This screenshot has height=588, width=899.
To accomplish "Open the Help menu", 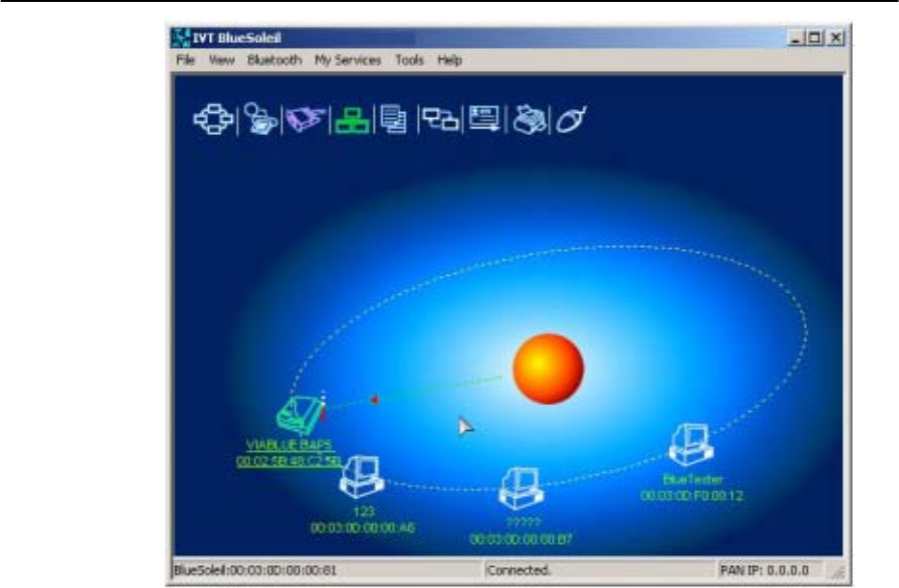I will (x=449, y=59).
